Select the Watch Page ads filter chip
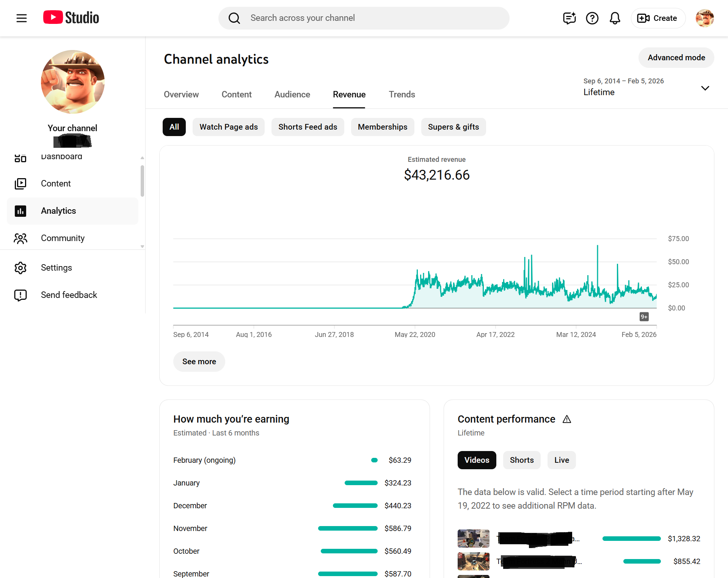This screenshot has width=728, height=578. 229,127
